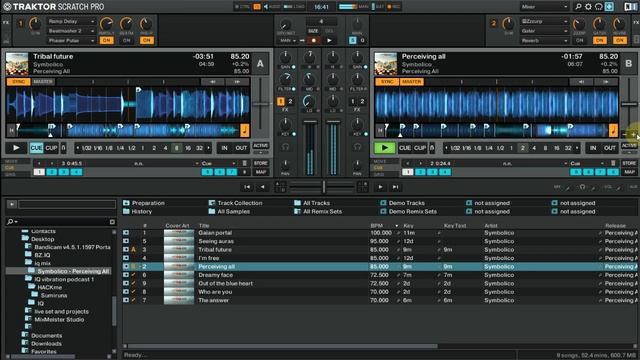This screenshot has width=640, height=360.
Task: Click the flux mode icon next to Deck A CUP
Action: 63,148
